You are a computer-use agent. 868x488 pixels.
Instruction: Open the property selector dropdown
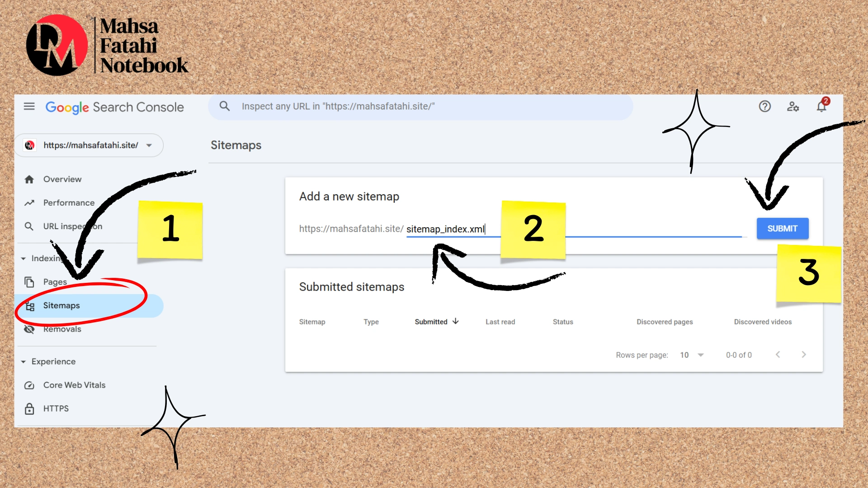click(89, 145)
